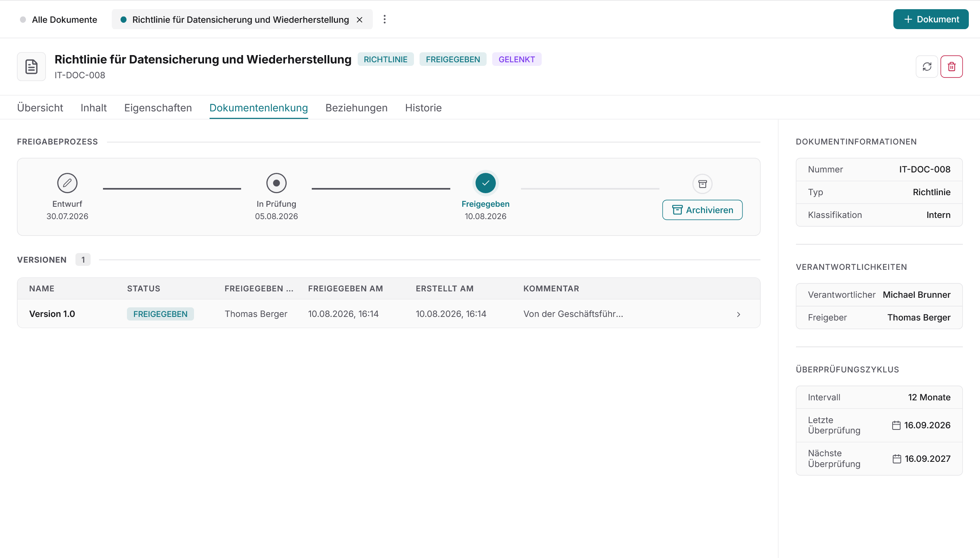Click the Freigegeben checkmark step icon
The image size is (980, 558).
tap(485, 183)
